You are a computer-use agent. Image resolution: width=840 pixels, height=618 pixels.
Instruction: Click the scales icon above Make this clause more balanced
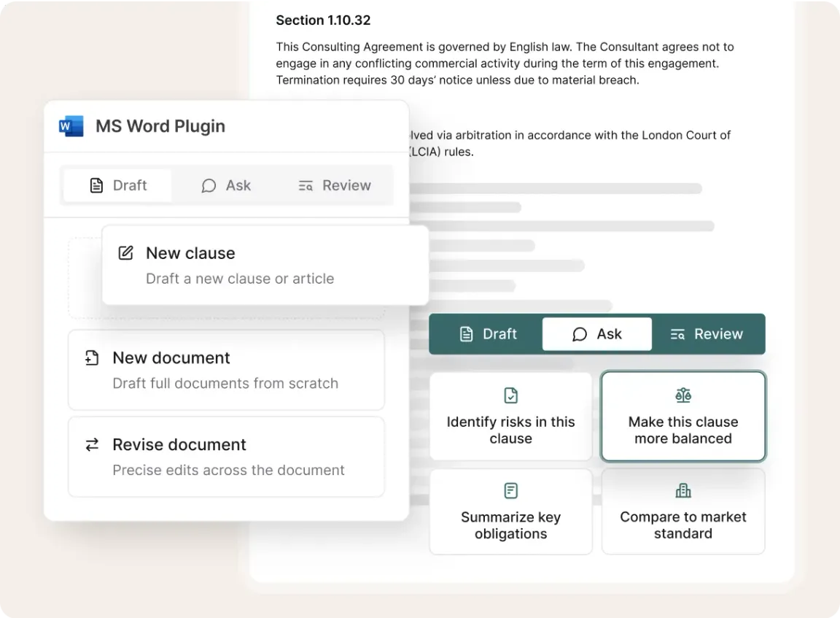pos(682,395)
